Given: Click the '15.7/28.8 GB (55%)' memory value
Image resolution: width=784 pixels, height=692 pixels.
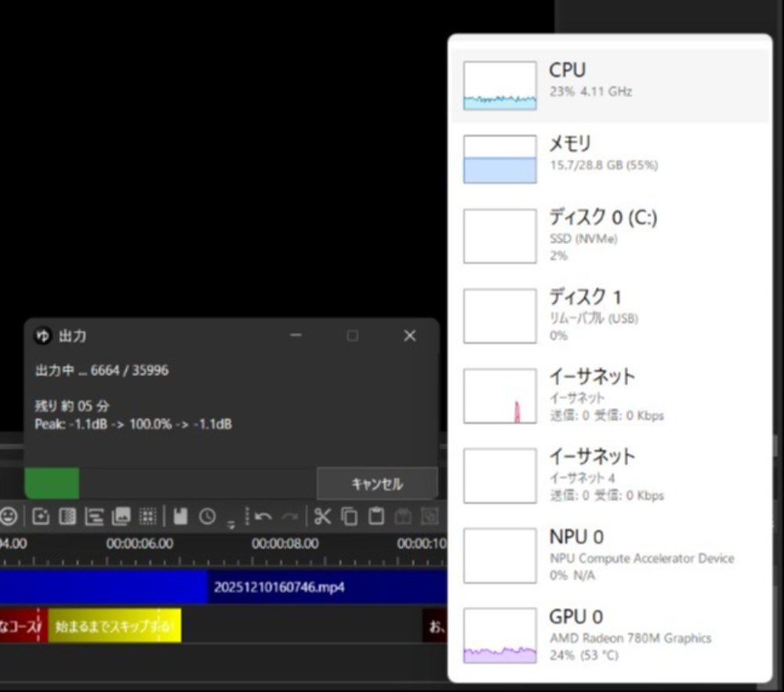Looking at the screenshot, I should pos(604,165).
